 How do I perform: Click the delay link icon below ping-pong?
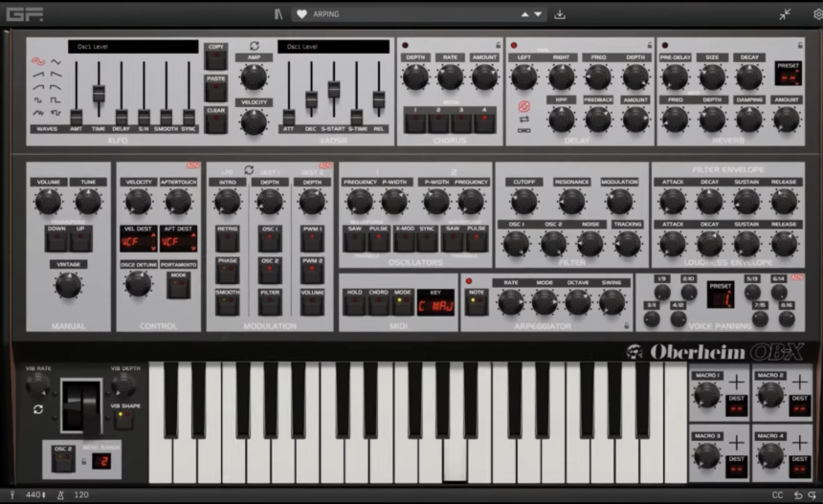tap(523, 130)
